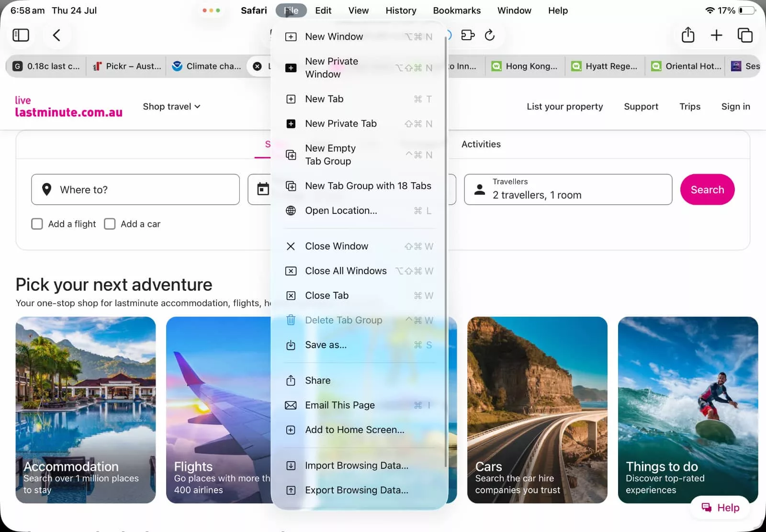This screenshot has height=532, width=766.
Task: Toggle the Safari sidebar icon
Action: 21,35
